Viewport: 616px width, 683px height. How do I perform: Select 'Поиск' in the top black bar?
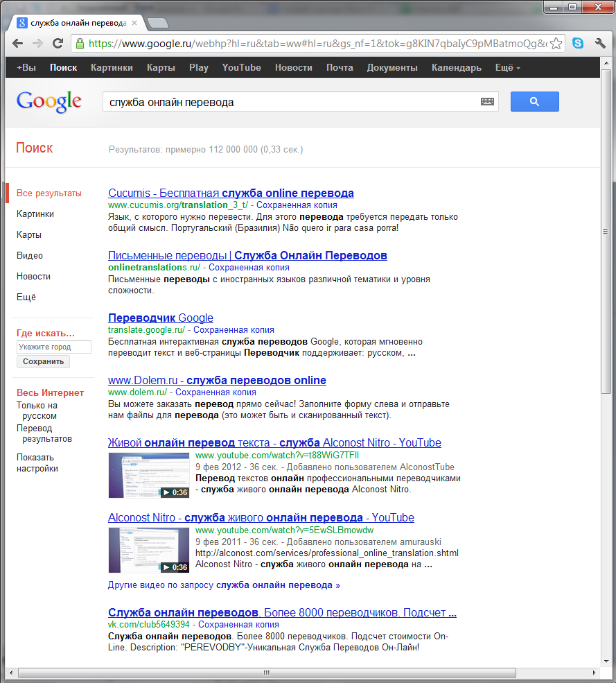(64, 67)
